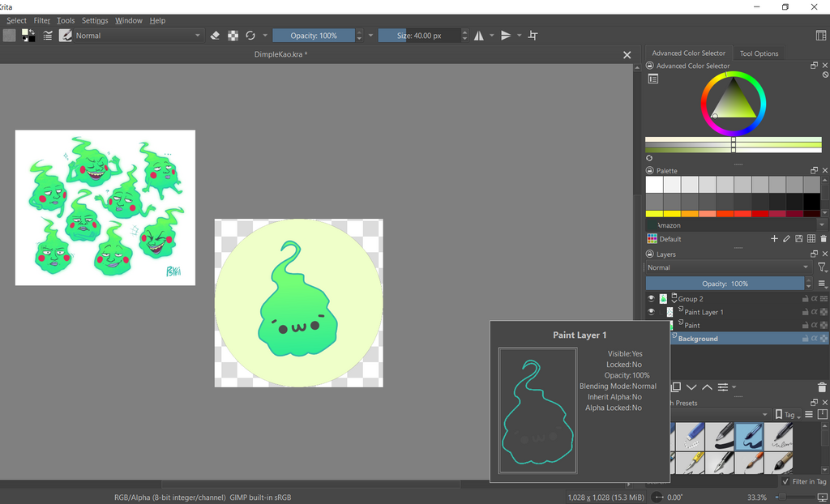Switch to the Tool Options tab
830x504 pixels.
[759, 53]
